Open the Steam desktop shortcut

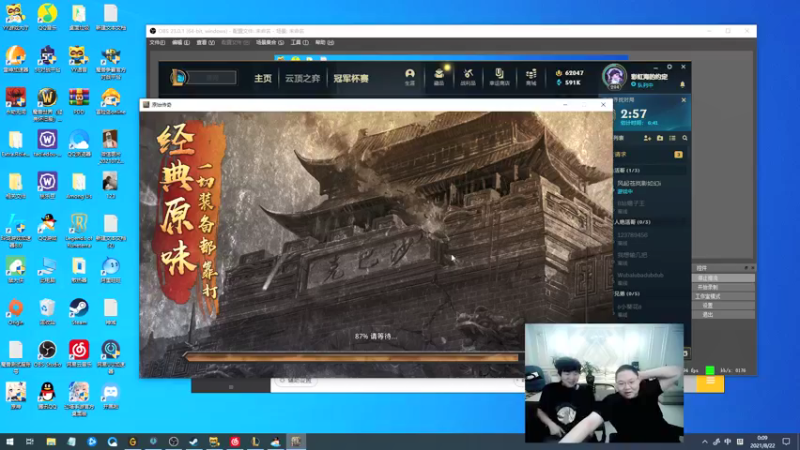[79, 312]
